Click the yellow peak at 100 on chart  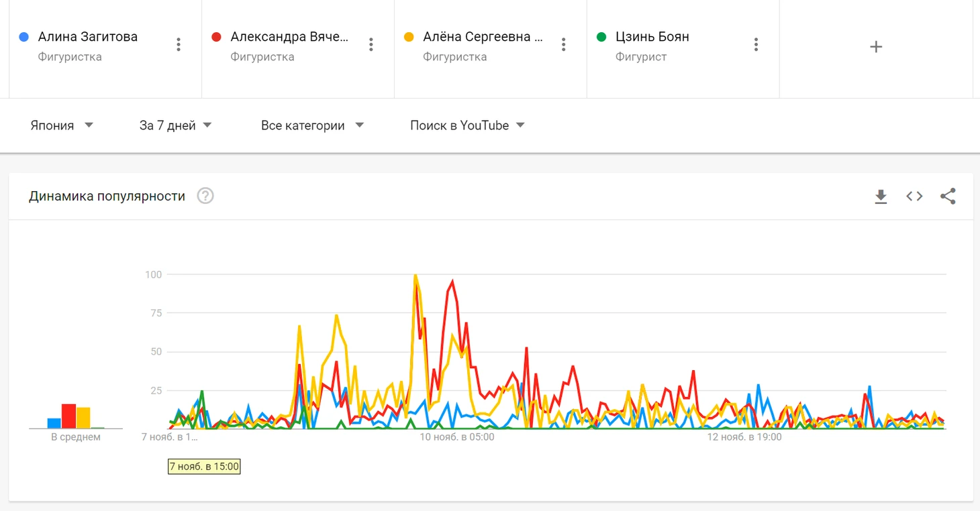pyautogui.click(x=415, y=276)
